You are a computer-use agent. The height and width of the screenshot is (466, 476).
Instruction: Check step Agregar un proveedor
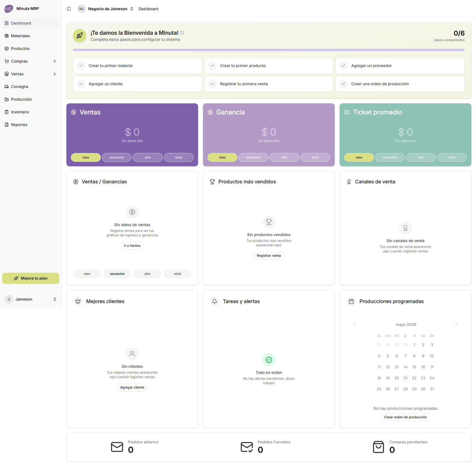(x=400, y=66)
